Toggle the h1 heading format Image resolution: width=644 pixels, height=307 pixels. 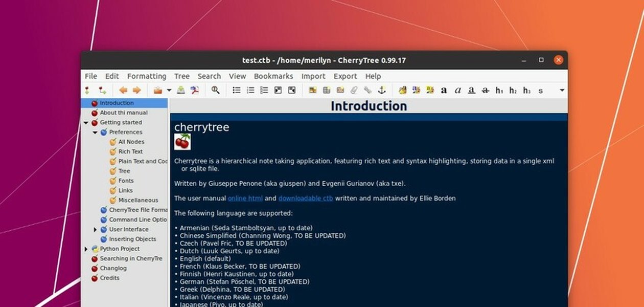pyautogui.click(x=499, y=91)
